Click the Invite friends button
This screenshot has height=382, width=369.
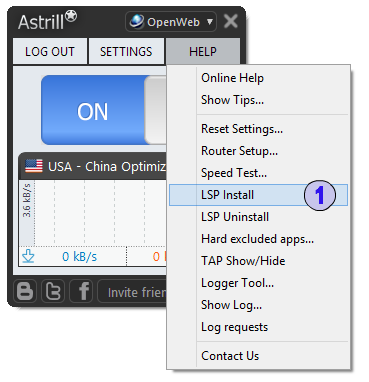pos(132,292)
